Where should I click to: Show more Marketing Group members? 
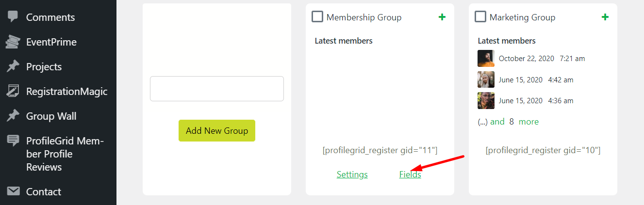528,122
